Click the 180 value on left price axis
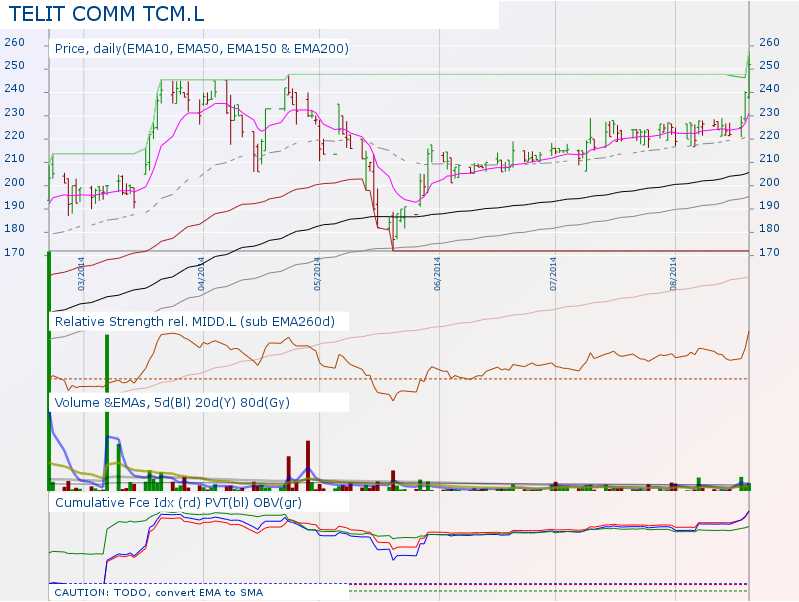Image resolution: width=799 pixels, height=602 pixels. click(14, 228)
